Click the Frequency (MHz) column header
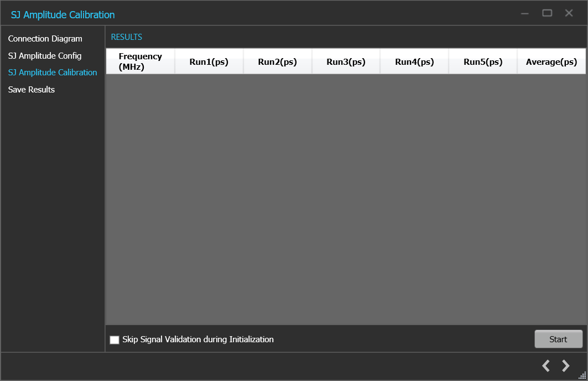Image resolution: width=588 pixels, height=381 pixels. point(140,61)
